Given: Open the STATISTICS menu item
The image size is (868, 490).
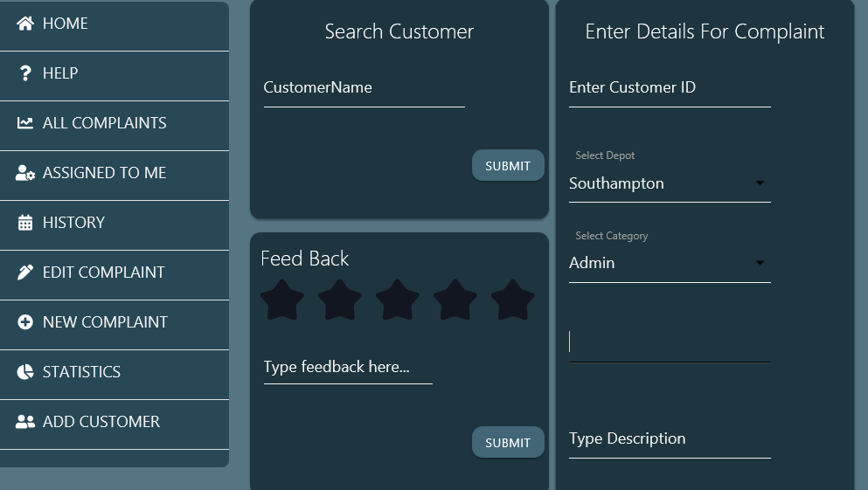Looking at the screenshot, I should point(114,371).
